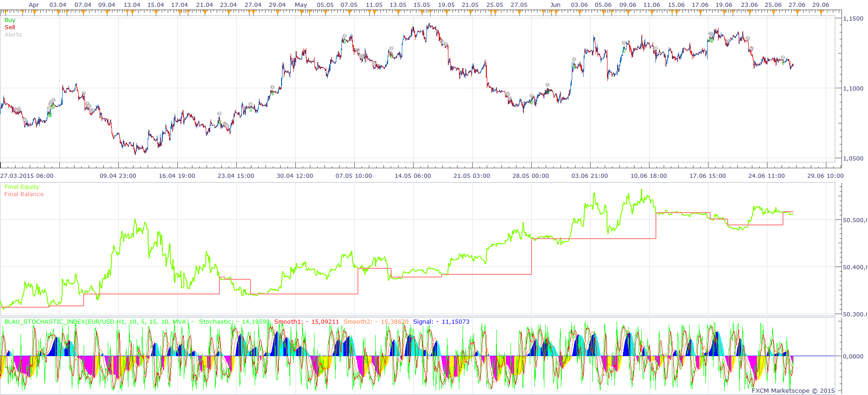Click the 10.06 18:00 timestamp label
The height and width of the screenshot is (395, 868).
coord(649,176)
